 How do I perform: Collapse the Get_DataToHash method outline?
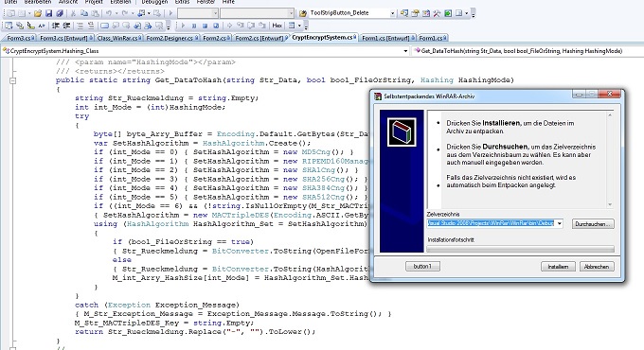(x=12, y=80)
